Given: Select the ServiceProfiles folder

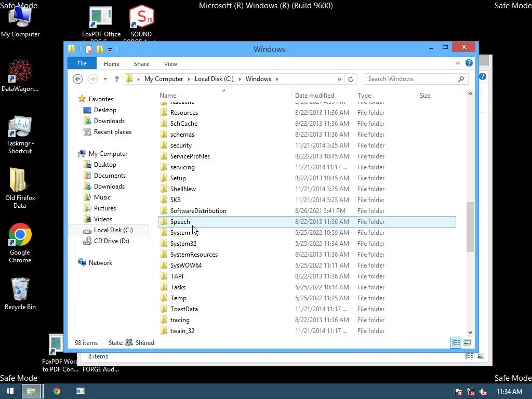Looking at the screenshot, I should 307,156.
